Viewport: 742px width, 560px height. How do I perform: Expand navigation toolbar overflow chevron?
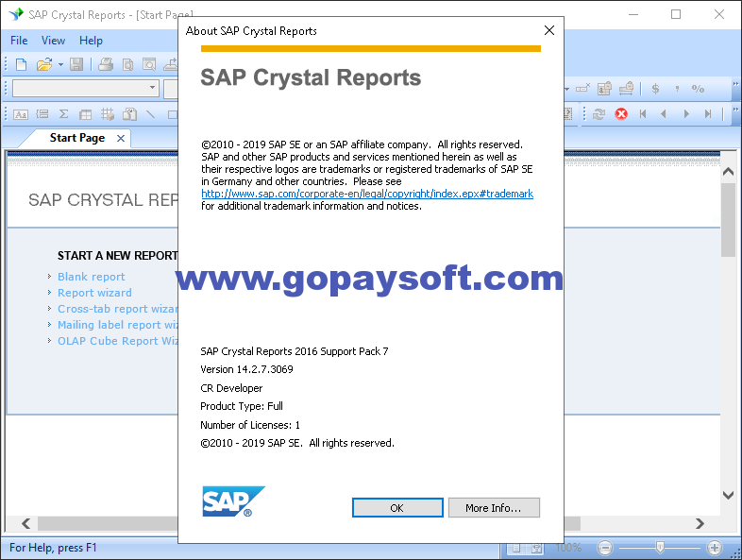735,110
